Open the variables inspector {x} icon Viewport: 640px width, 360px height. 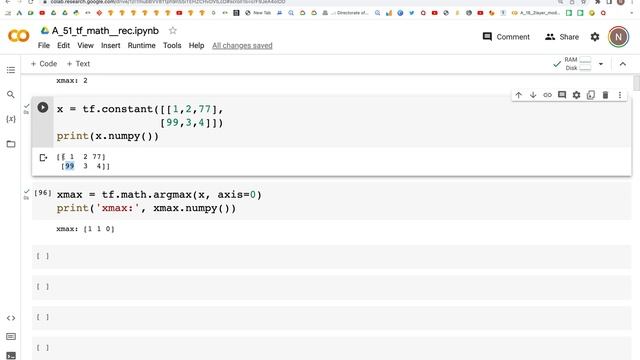click(11, 119)
